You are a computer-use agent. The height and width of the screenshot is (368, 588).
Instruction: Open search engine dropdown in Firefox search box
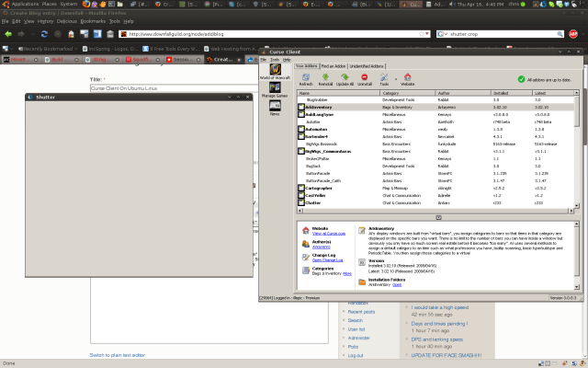(446, 34)
